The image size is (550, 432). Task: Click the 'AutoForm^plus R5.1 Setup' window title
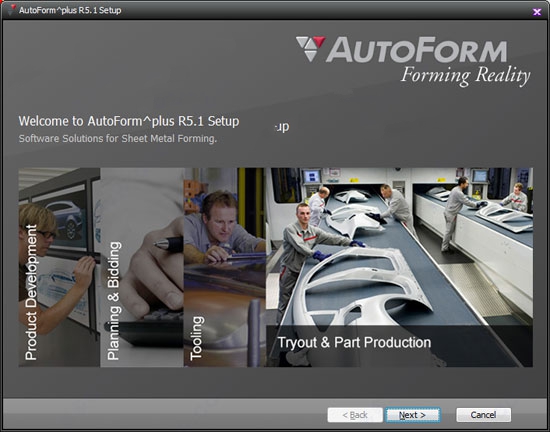(x=70, y=10)
